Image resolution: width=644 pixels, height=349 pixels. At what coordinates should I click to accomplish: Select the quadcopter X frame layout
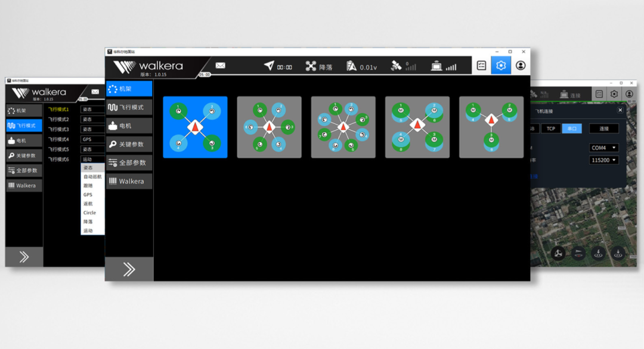pyautogui.click(x=195, y=127)
